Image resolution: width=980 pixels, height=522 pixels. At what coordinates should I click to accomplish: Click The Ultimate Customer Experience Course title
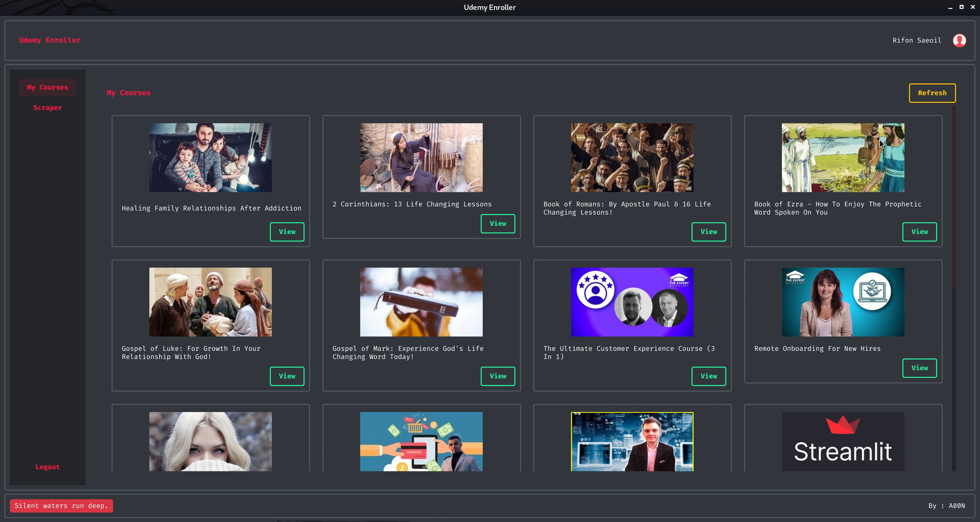(629, 352)
